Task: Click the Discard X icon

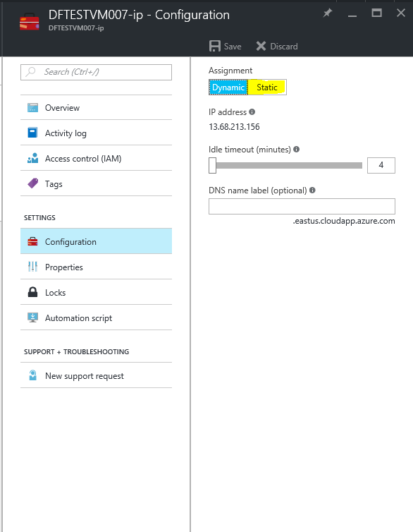Action: [x=261, y=46]
